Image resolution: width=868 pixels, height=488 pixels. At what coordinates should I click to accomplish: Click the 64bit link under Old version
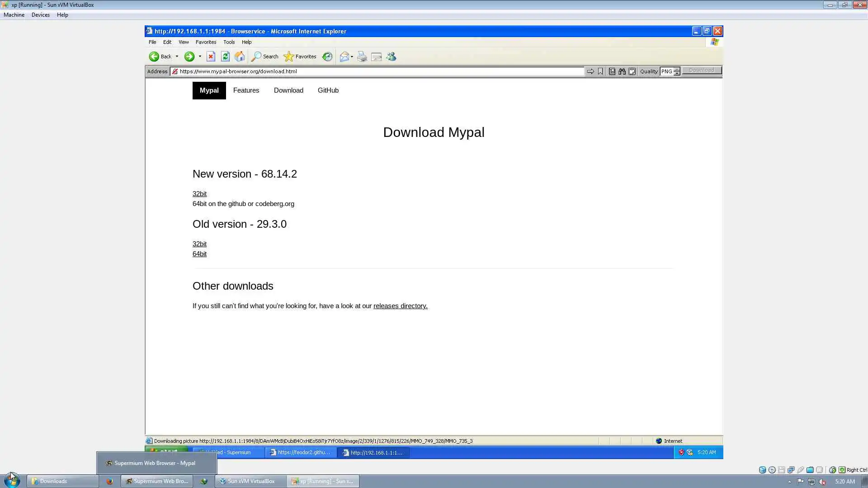(x=199, y=254)
